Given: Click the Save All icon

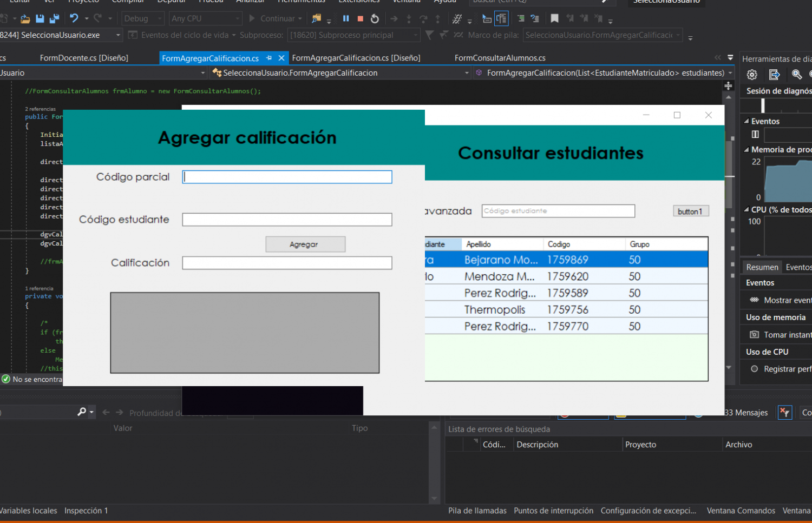Looking at the screenshot, I should pyautogui.click(x=54, y=18).
